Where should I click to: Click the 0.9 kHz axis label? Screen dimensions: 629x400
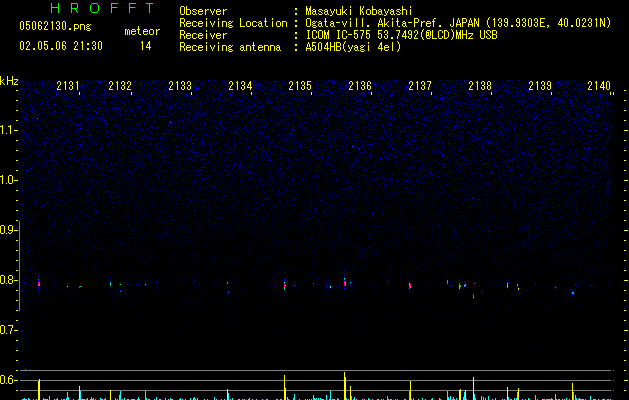click(8, 230)
